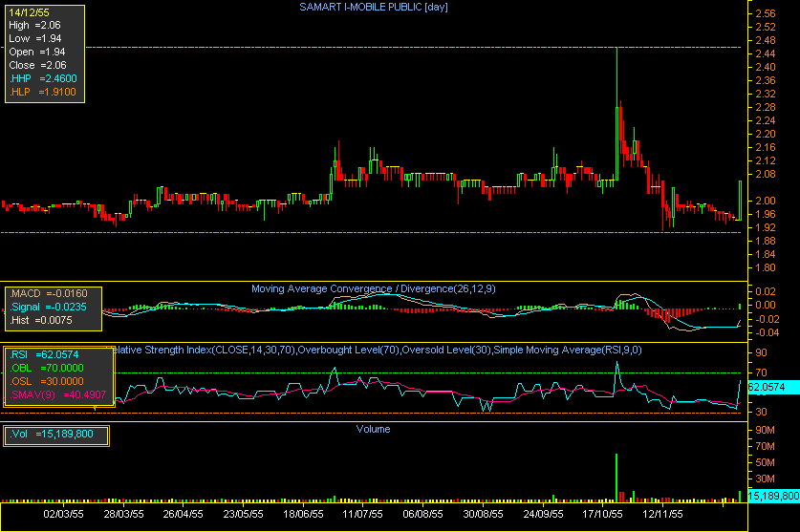Screen dimensions: 800x532
Task: Select the .HLP =1.9100 reading
Action: point(43,92)
